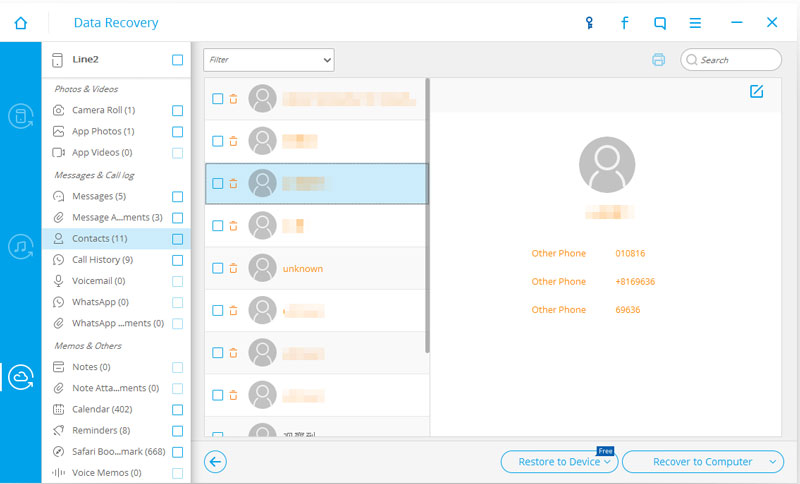Viewport: 800px width, 484px height.
Task: Click the Safari bookmark compass icon
Action: click(59, 452)
